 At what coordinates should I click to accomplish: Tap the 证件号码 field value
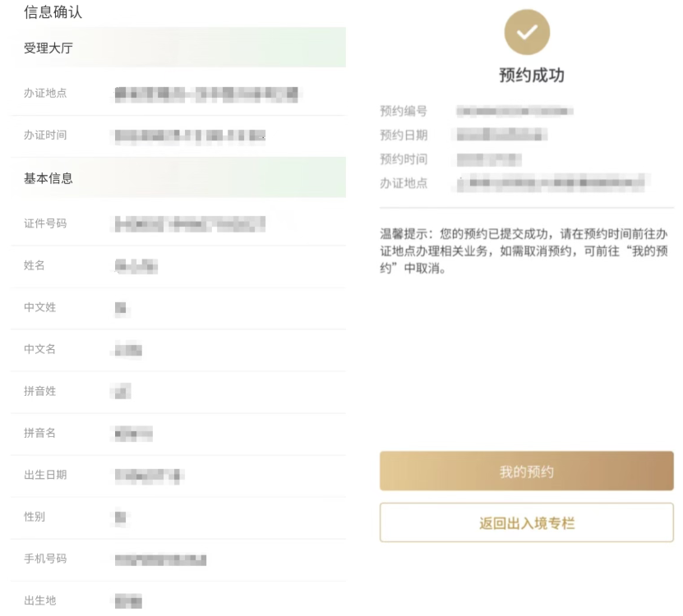[x=190, y=223]
